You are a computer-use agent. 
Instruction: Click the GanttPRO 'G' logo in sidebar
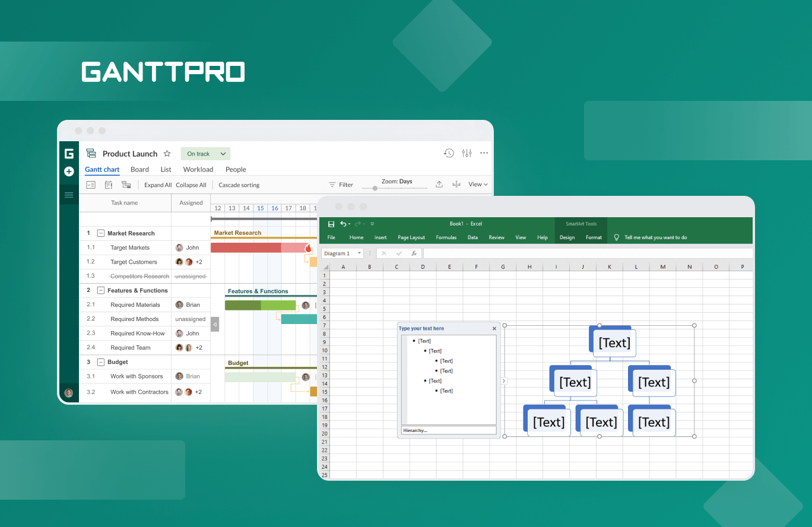click(x=69, y=154)
